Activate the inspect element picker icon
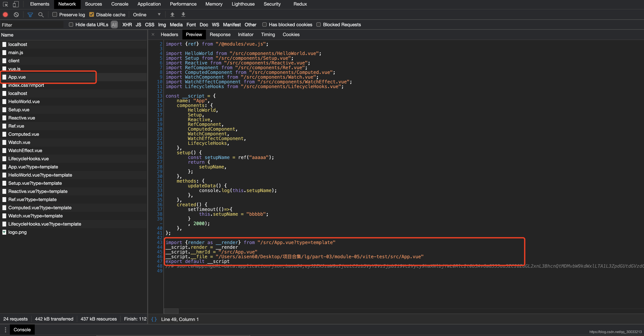The image size is (644, 336). tap(5, 4)
